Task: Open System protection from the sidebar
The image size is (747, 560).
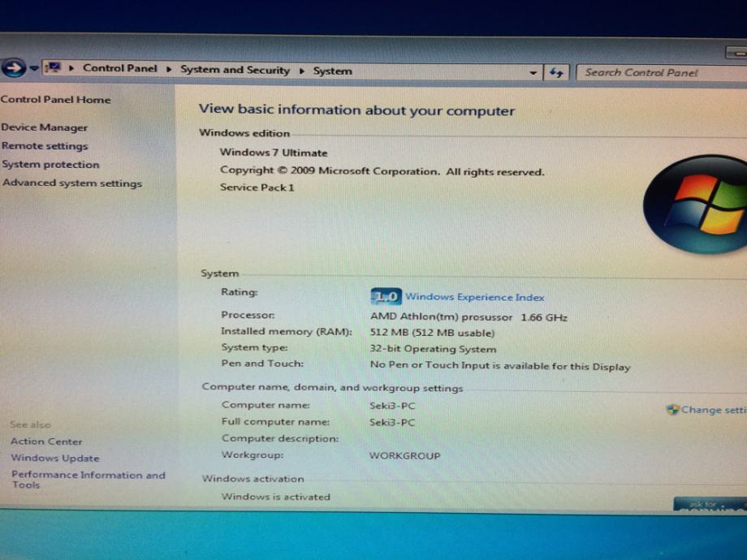Action: [x=50, y=164]
